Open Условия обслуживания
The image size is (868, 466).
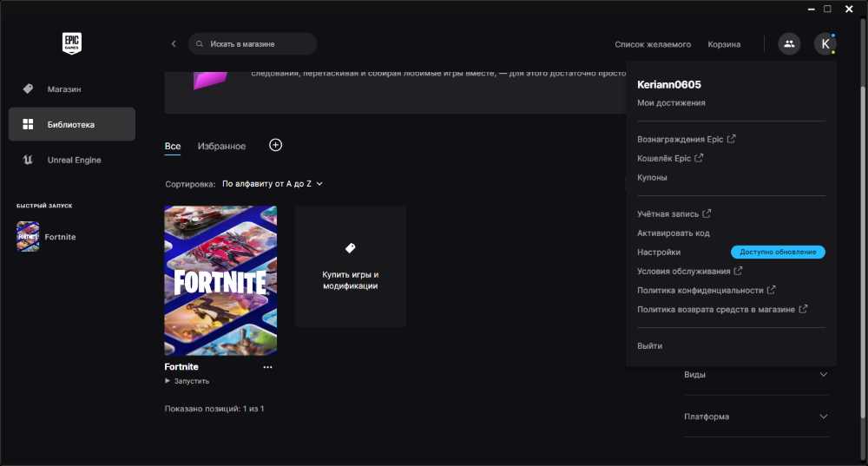pyautogui.click(x=684, y=272)
